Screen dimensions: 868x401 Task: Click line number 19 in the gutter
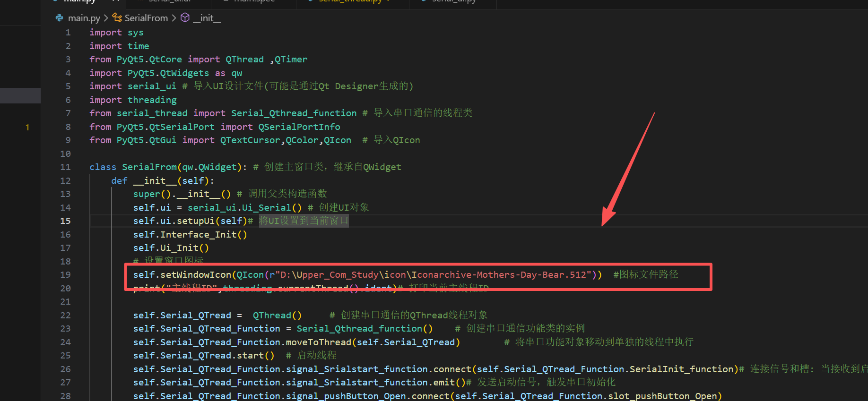click(65, 275)
